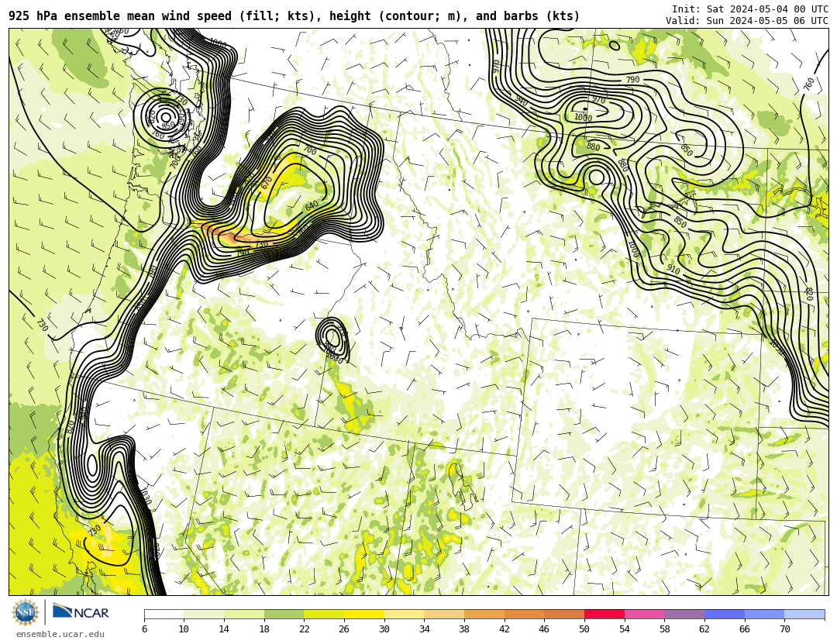Click the '910' height contour label

pos(673,270)
